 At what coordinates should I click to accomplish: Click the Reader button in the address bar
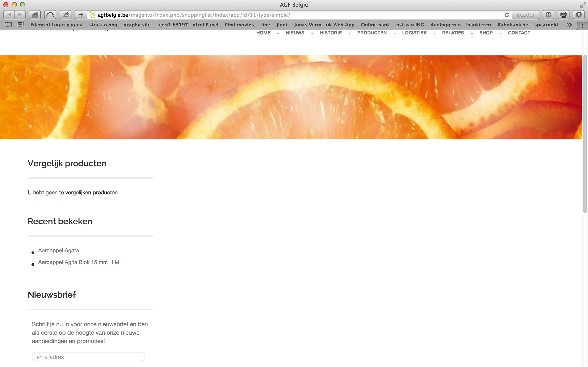click(x=525, y=15)
